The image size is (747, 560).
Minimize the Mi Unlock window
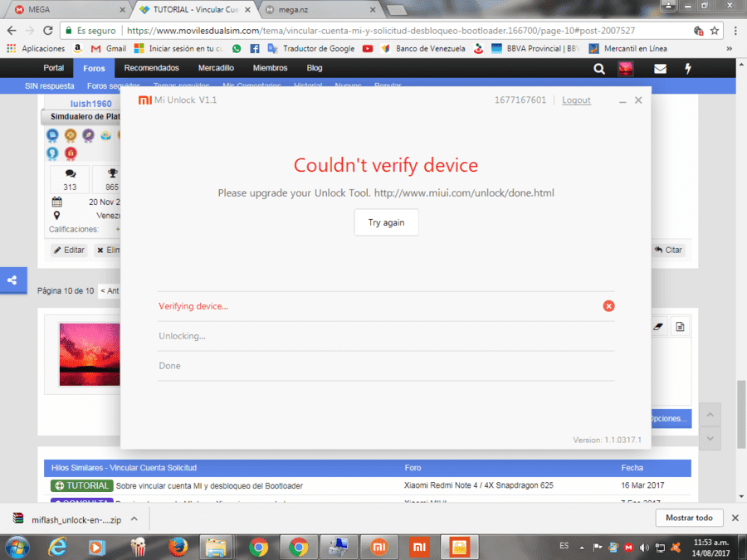pyautogui.click(x=622, y=100)
